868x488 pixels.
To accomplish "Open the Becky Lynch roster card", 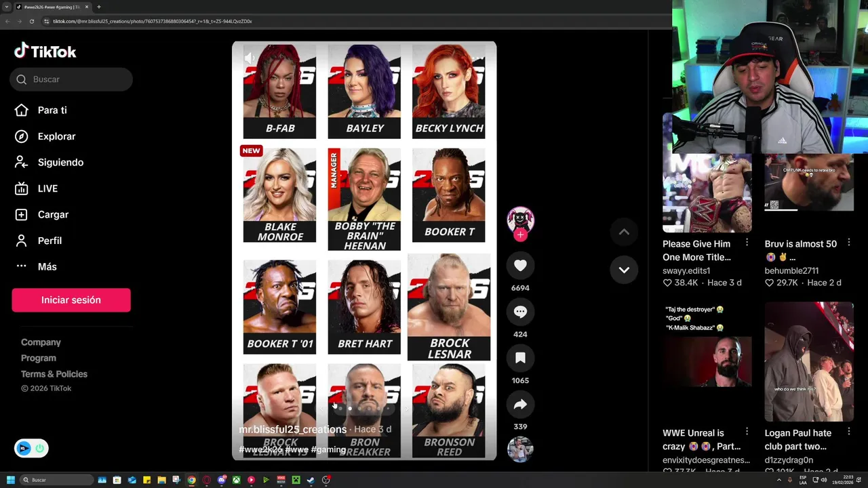I will [x=449, y=91].
